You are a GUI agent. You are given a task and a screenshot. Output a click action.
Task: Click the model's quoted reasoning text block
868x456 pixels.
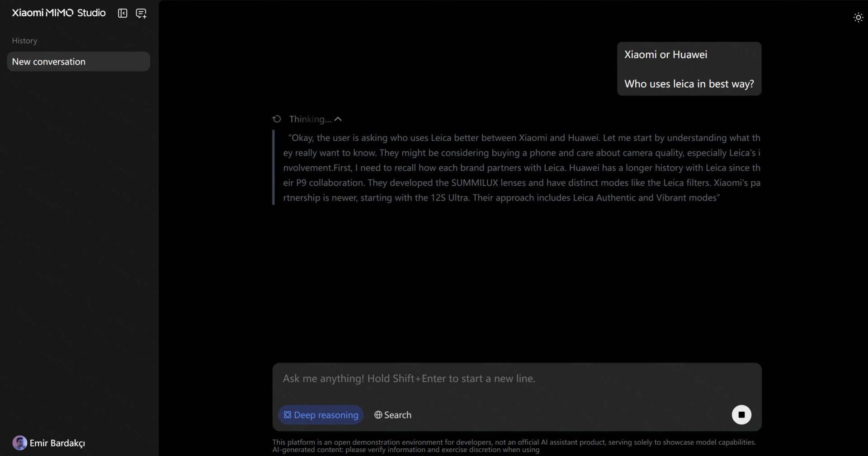521,168
